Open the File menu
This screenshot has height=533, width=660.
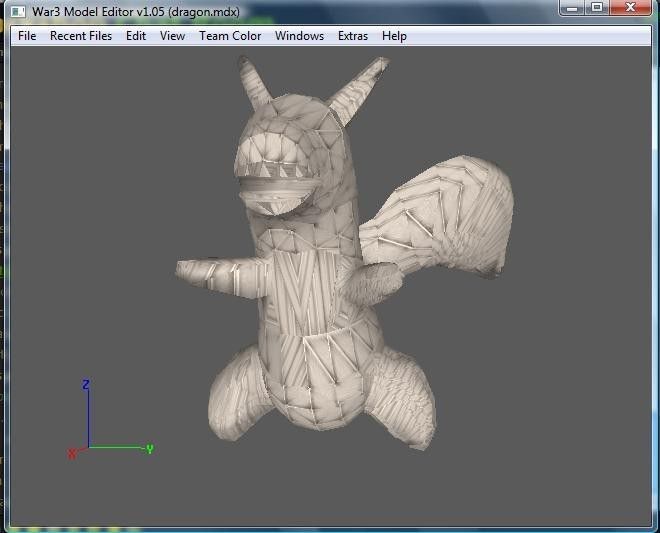(27, 36)
